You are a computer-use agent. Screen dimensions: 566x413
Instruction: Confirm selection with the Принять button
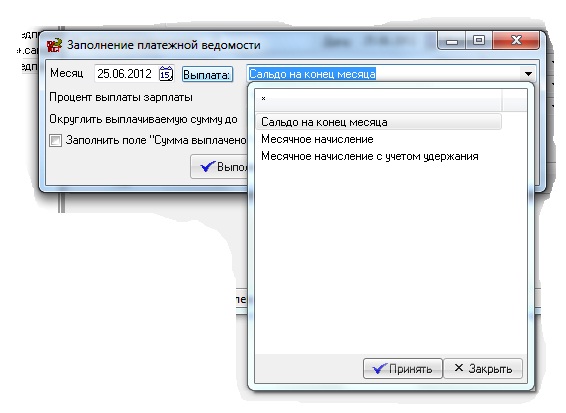(x=403, y=369)
